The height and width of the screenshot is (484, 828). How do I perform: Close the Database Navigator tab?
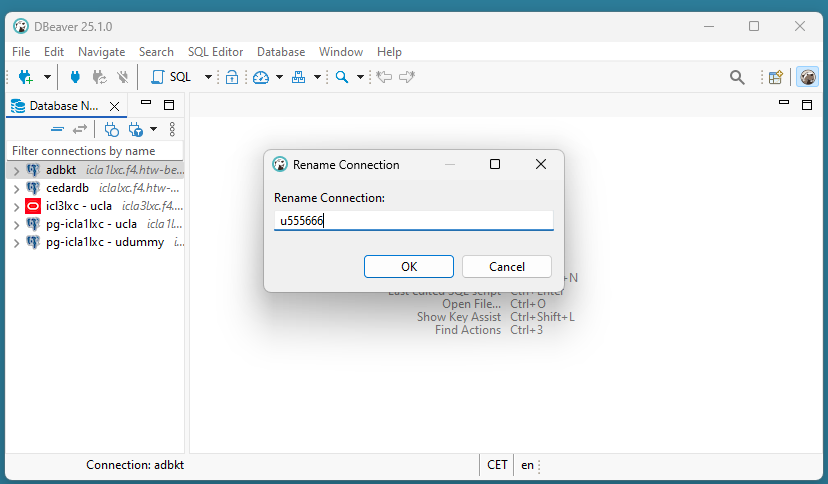114,106
